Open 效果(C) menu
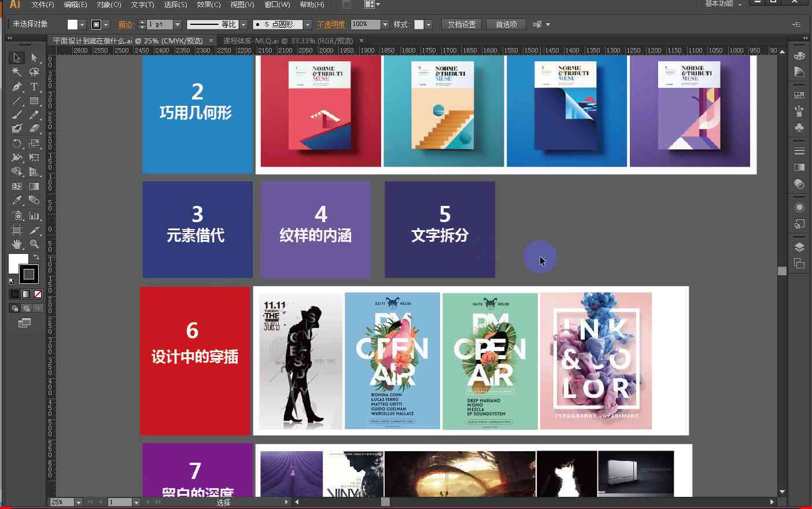The height and width of the screenshot is (509, 812). pyautogui.click(x=209, y=5)
